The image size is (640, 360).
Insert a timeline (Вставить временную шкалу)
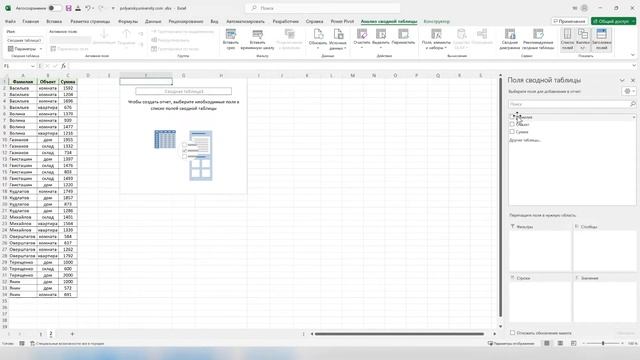coord(257,39)
